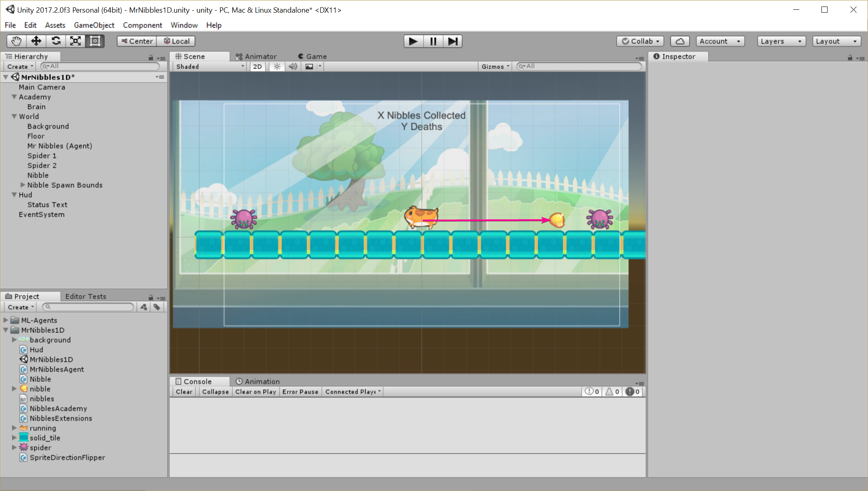Open the GameObject menu

click(94, 25)
